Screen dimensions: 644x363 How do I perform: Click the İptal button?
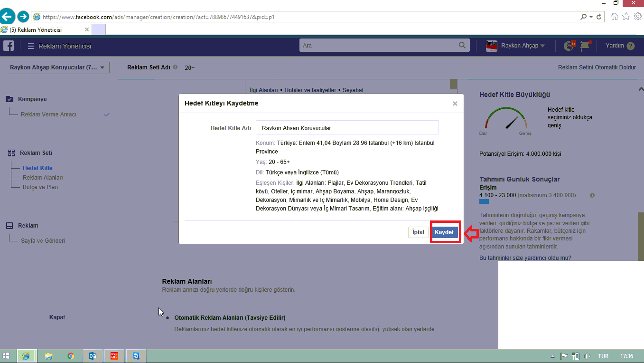tap(418, 232)
